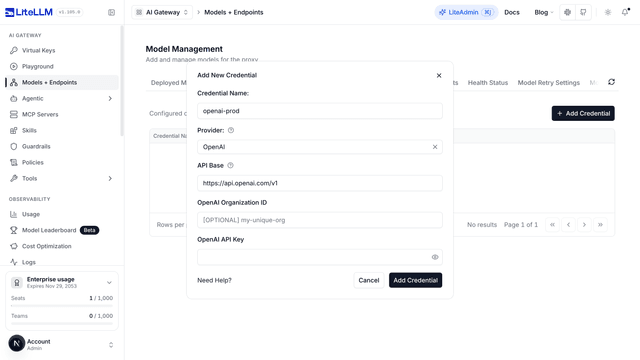Select Models + Endpoints sidebar item
This screenshot has height=360, width=640.
(x=62, y=82)
